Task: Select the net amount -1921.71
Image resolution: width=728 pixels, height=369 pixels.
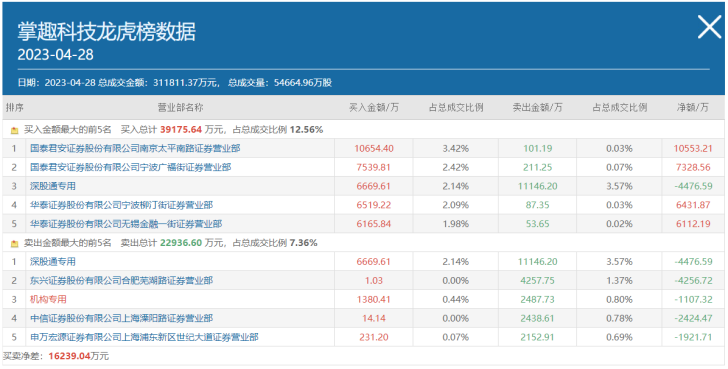Action: pos(693,337)
